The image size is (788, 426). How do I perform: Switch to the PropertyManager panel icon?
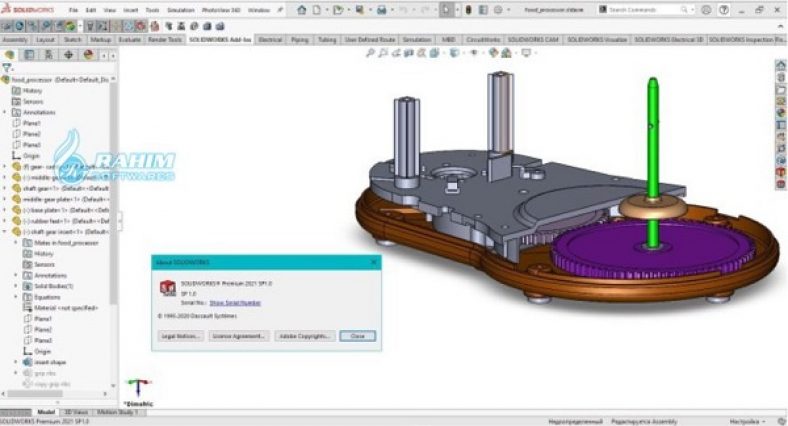[x=29, y=55]
